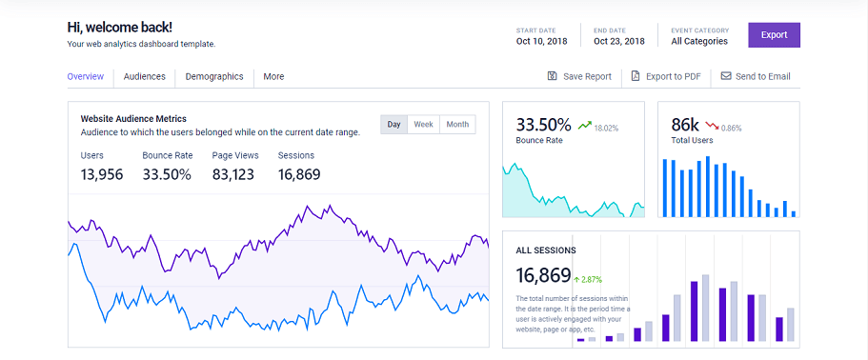Expand the More tab menu
Image resolution: width=868 pixels, height=360 pixels.
click(x=273, y=77)
